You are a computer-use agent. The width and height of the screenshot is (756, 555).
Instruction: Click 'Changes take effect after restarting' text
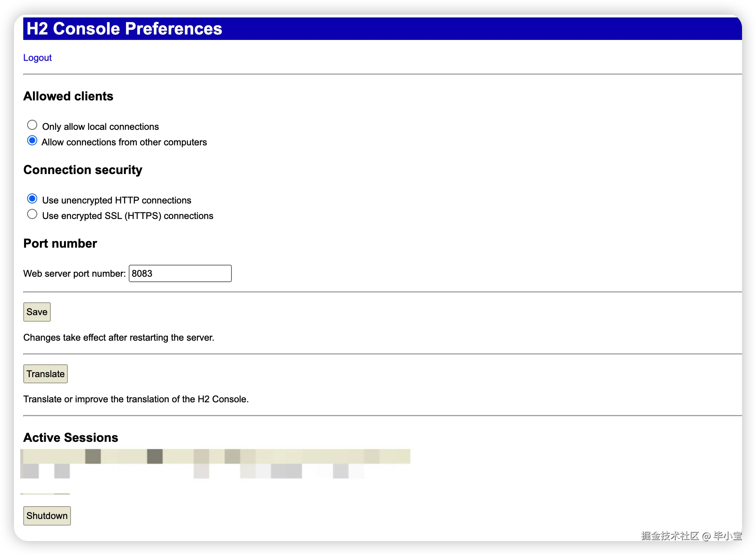(x=119, y=338)
